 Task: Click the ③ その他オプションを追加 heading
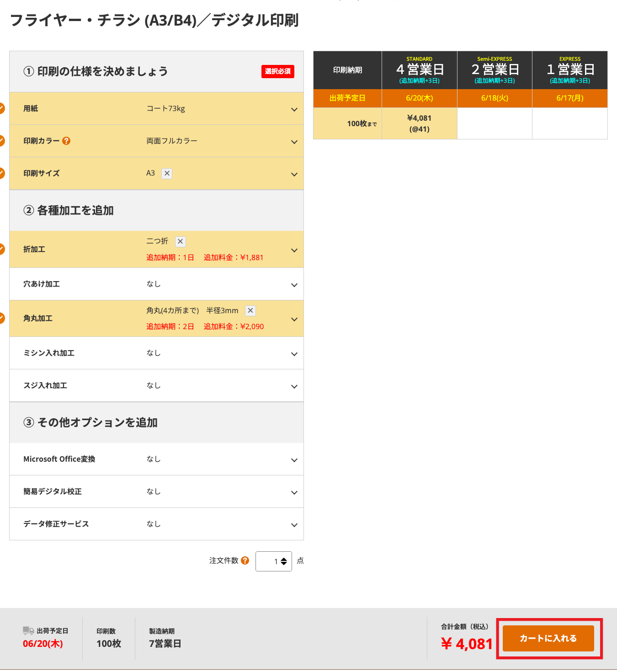pyautogui.click(x=90, y=422)
